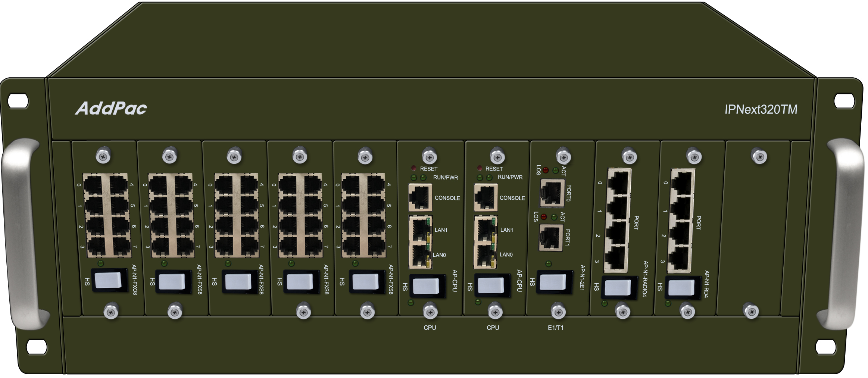
Task: Click the AddPac logo
Action: click(x=111, y=108)
